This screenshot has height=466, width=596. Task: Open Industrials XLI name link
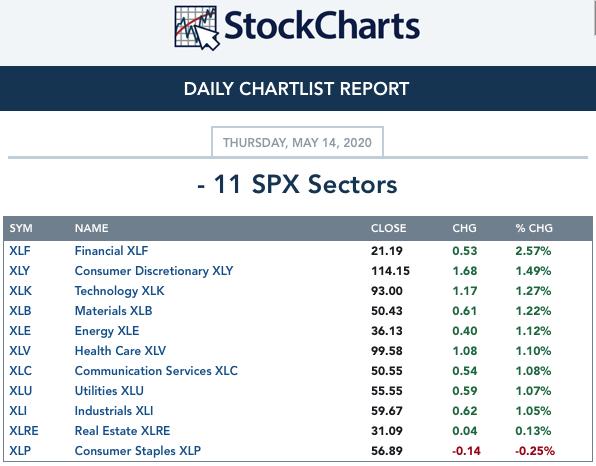[x=114, y=411]
